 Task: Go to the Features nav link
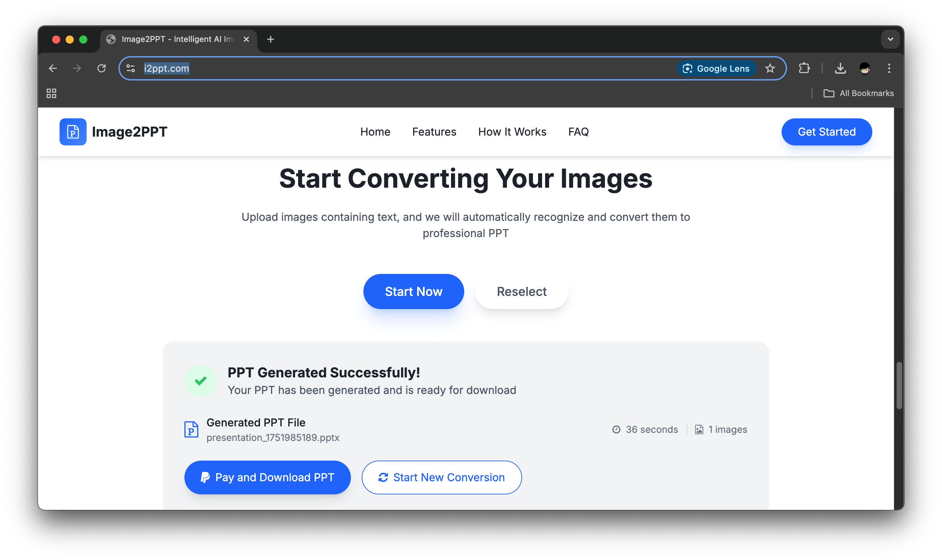[x=434, y=132]
